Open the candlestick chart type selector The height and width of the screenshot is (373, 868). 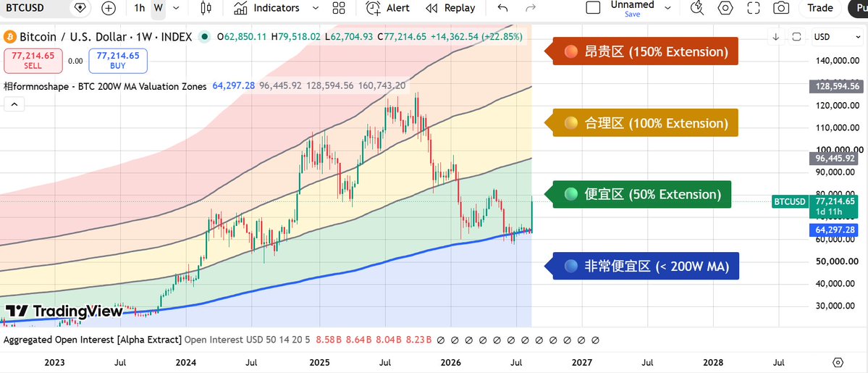[x=206, y=8]
